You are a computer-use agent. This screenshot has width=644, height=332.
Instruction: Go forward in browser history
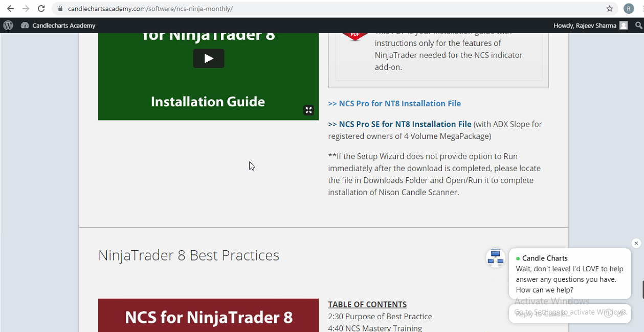(x=26, y=9)
